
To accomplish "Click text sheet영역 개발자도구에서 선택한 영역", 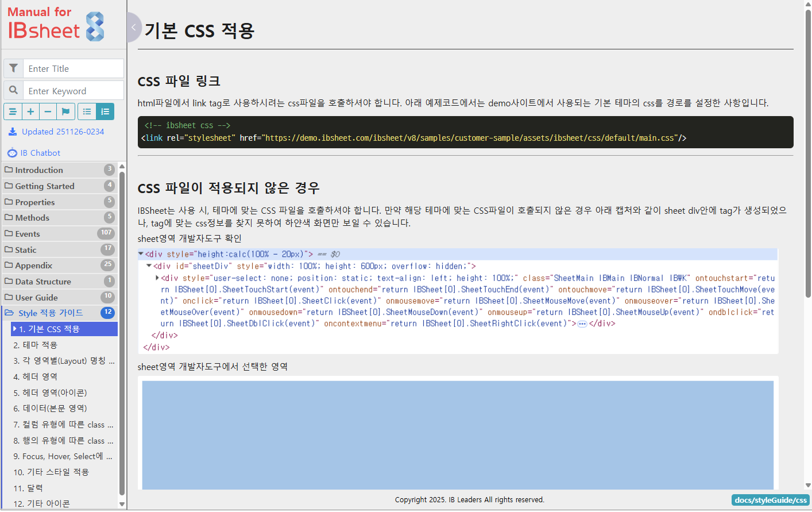I will (212, 367).
